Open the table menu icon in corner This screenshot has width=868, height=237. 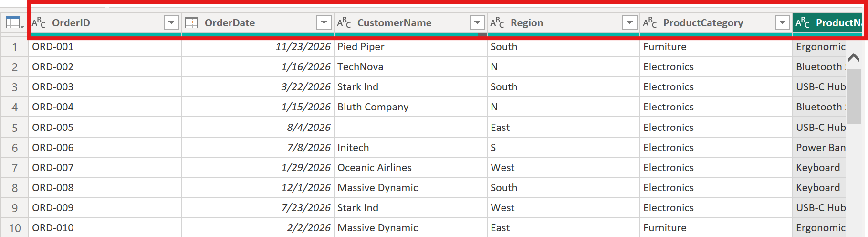[15, 22]
